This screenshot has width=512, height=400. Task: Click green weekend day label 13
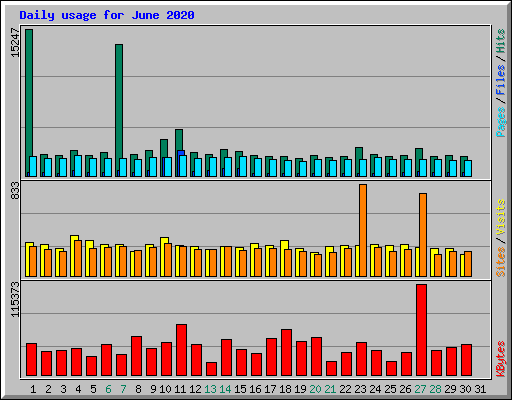point(210,389)
